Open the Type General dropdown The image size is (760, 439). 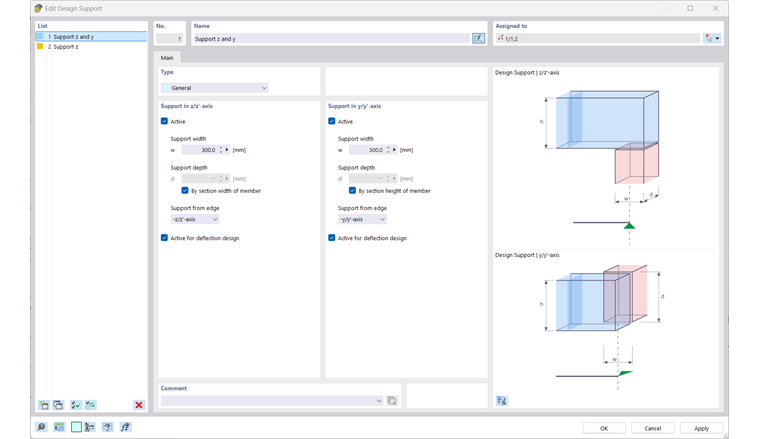click(x=214, y=88)
